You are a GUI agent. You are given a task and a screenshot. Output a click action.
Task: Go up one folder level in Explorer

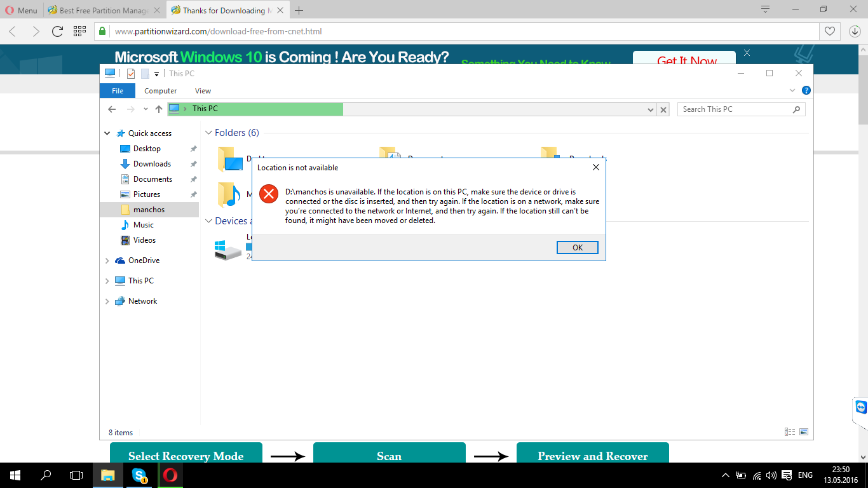pyautogui.click(x=159, y=109)
